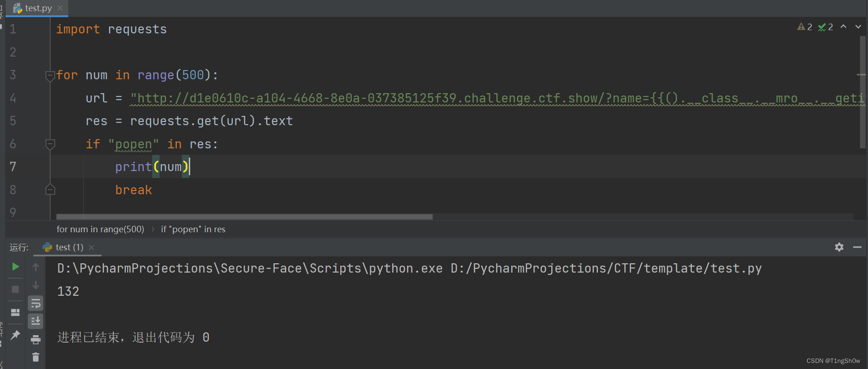Select the test.py editor tab
Screen dimensions: 868x369
(37, 8)
